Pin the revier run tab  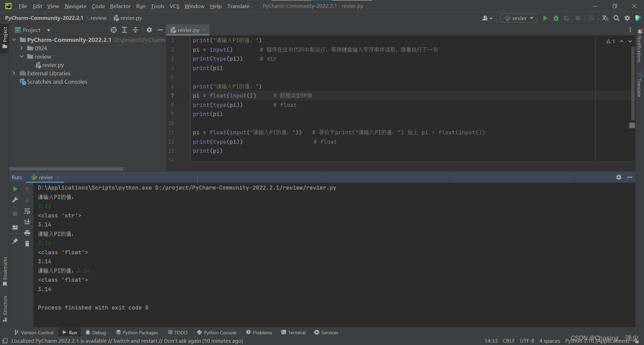pyautogui.click(x=15, y=241)
